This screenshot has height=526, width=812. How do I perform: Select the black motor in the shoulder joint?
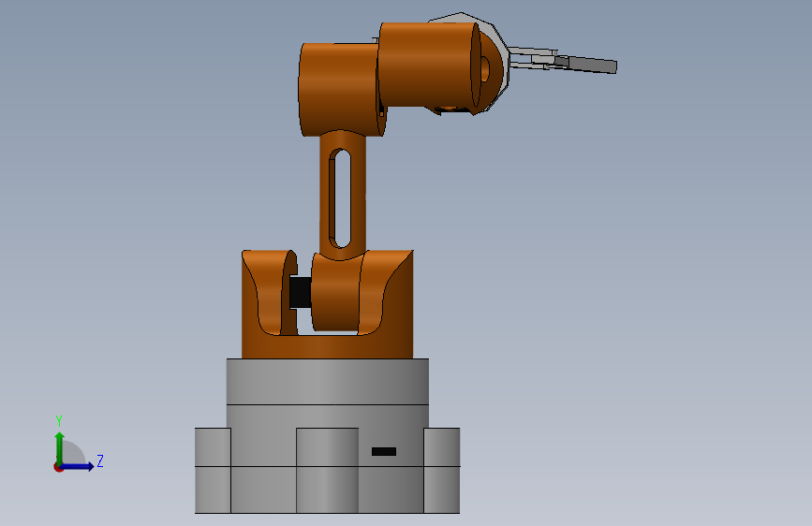tap(300, 292)
